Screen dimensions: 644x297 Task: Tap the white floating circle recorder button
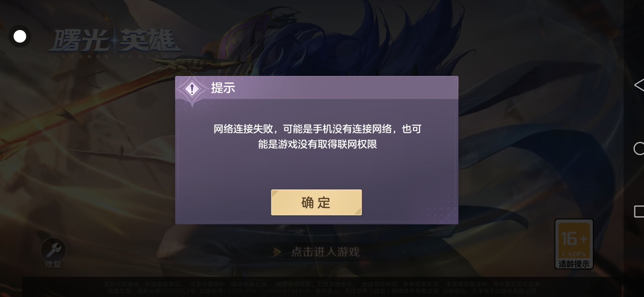[20, 36]
